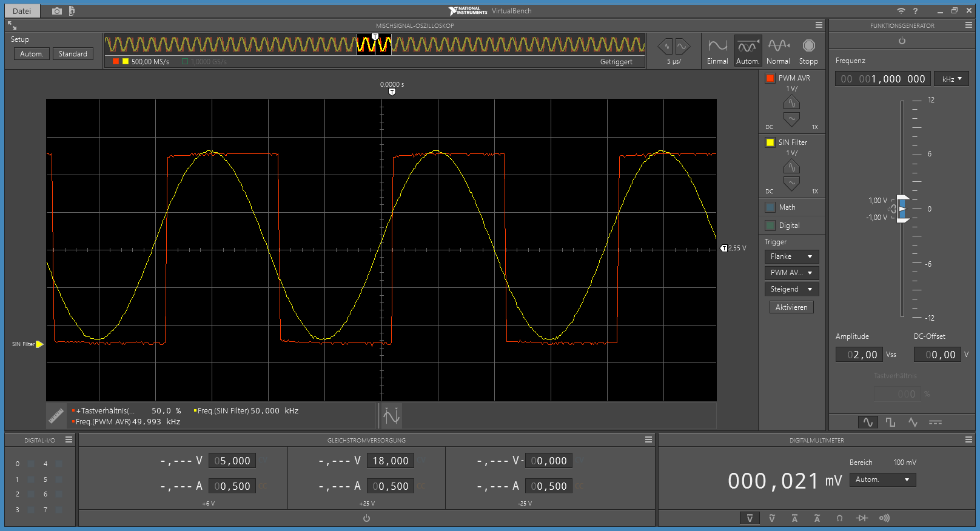The width and height of the screenshot is (980, 531).
Task: Click the +25 V voltage field 18,000
Action: pyautogui.click(x=391, y=461)
